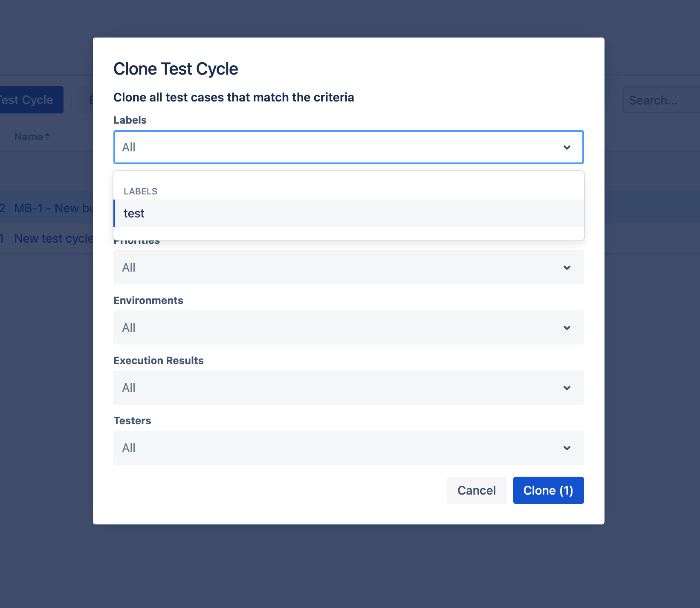Open the Testers dropdown showing All

pos(337,448)
